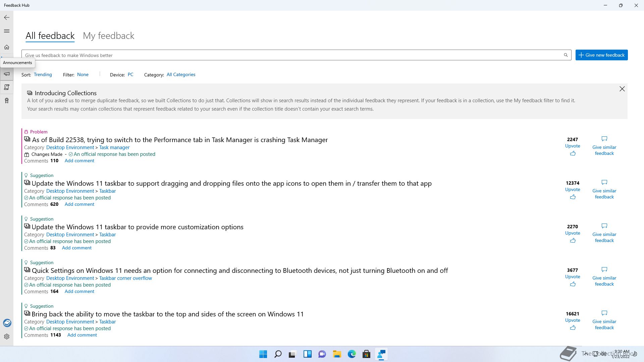Open the Quests icon in sidebar

(7, 87)
